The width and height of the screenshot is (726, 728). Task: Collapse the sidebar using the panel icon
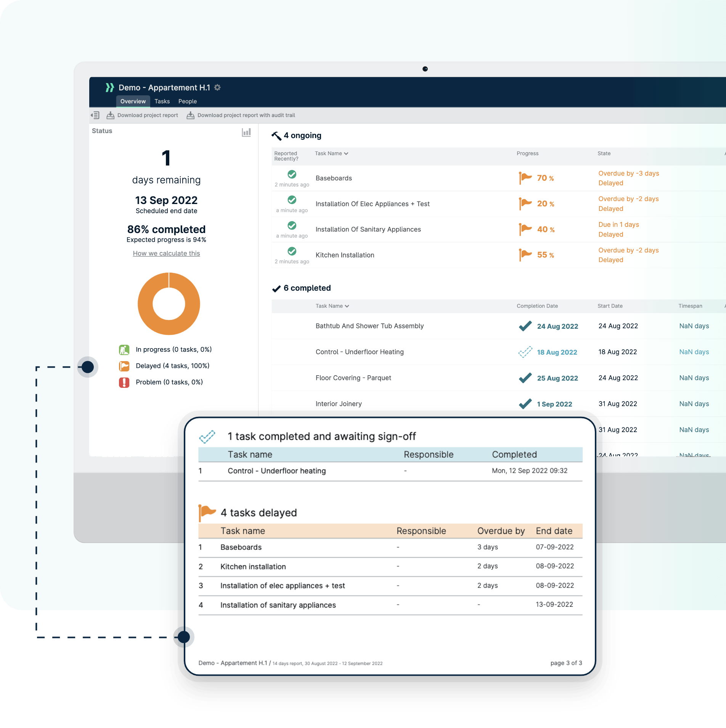click(95, 115)
